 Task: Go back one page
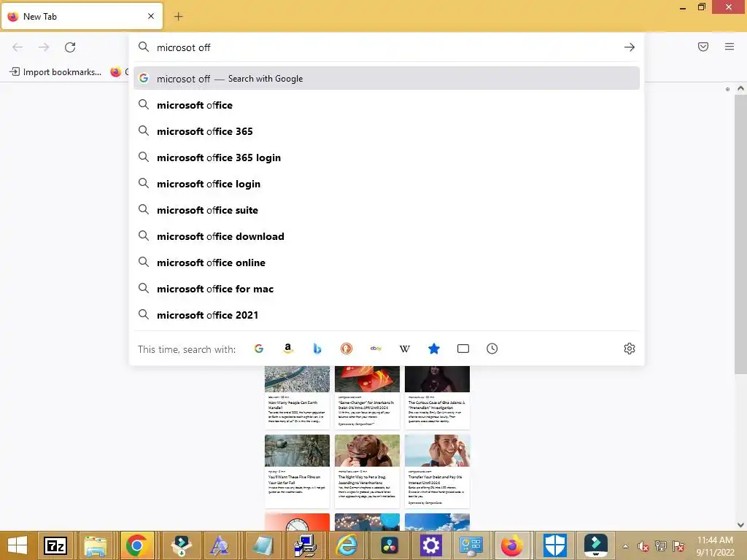coord(18,47)
